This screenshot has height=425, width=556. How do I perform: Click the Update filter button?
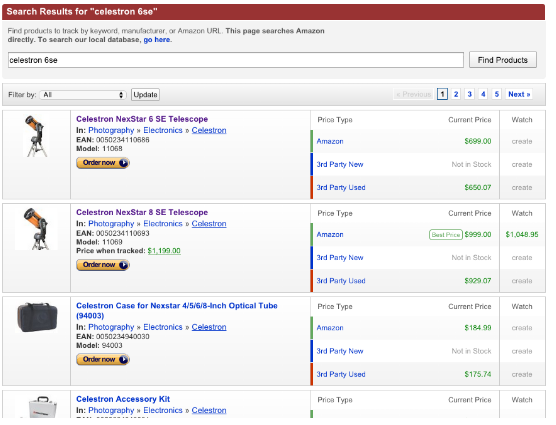[x=145, y=95]
